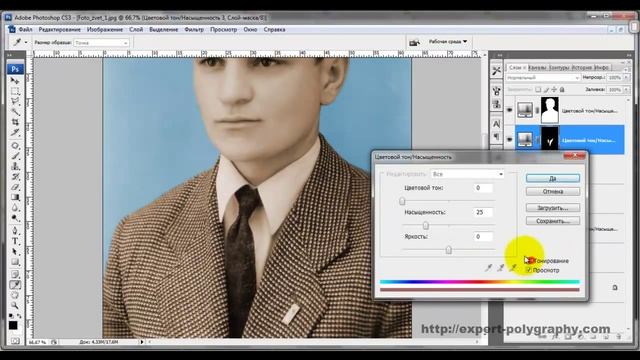Click the Яркость slider handle
Image resolution: width=640 pixels, height=360 pixels.
449,250
